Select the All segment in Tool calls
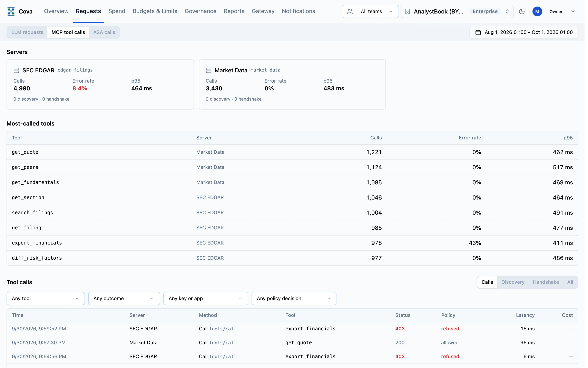The width and height of the screenshot is (588, 368). pos(570,282)
